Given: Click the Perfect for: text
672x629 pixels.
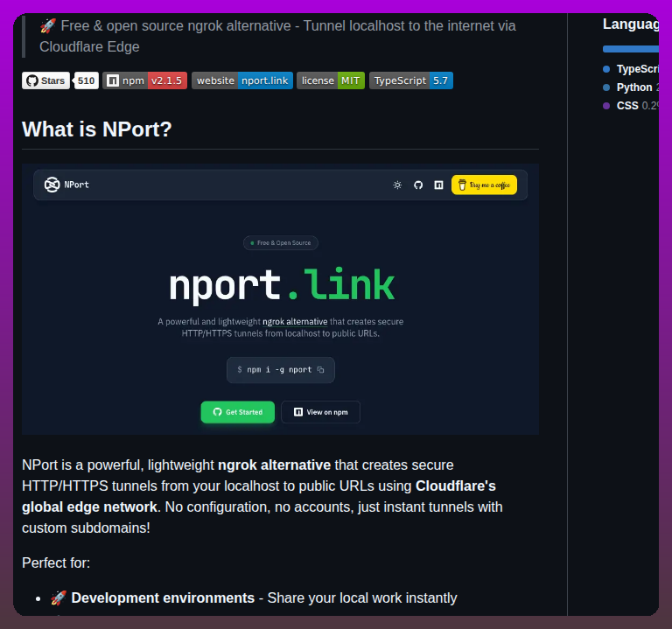Looking at the screenshot, I should coord(56,563).
